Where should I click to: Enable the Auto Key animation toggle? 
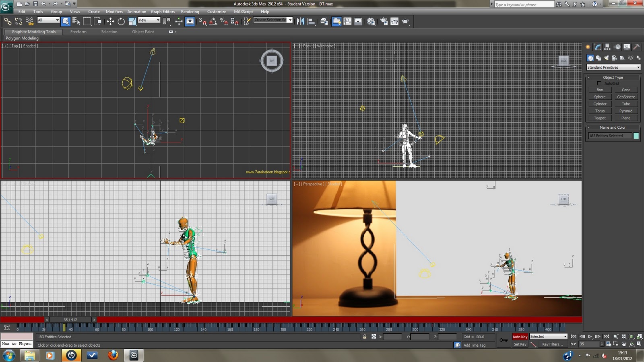(520, 337)
